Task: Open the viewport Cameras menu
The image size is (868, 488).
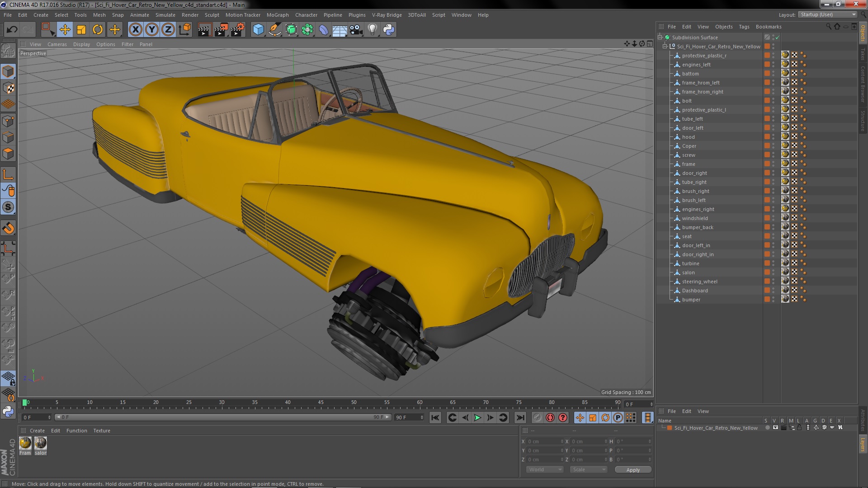Action: (x=57, y=44)
